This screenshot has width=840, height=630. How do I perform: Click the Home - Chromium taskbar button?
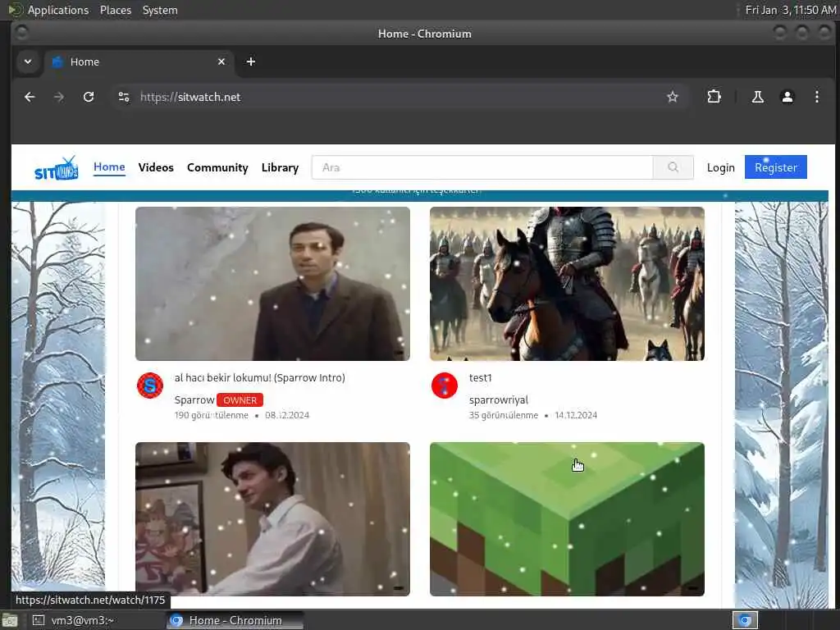tap(235, 620)
